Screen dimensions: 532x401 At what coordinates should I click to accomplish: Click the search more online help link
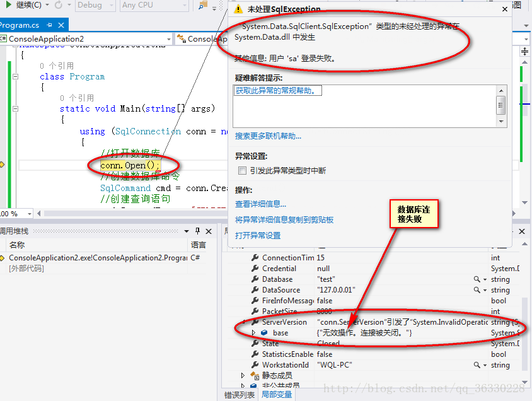(268, 136)
